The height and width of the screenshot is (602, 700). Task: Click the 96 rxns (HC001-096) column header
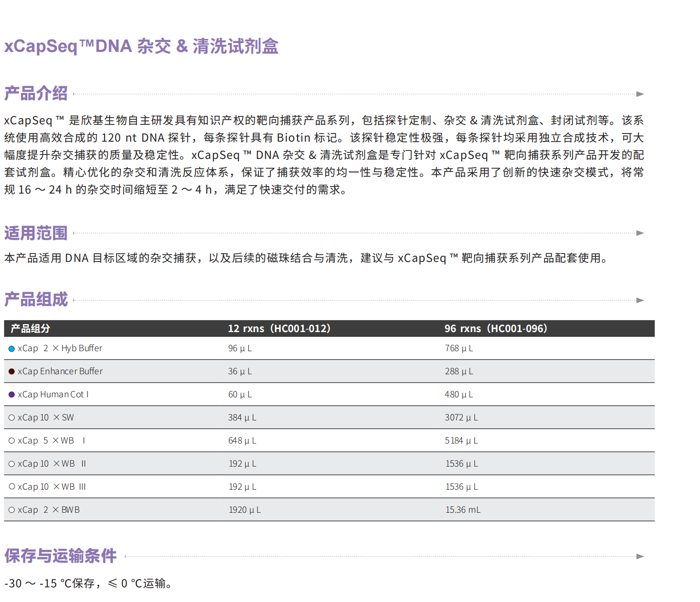[496, 329]
